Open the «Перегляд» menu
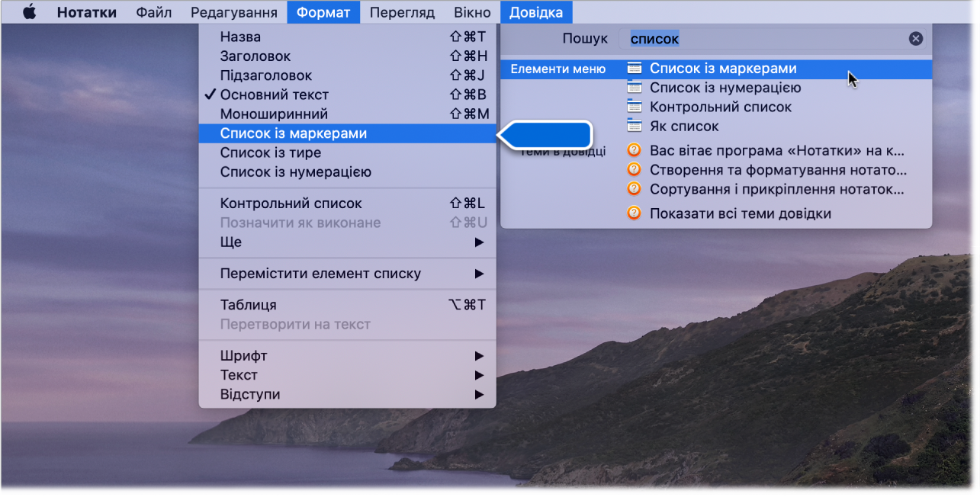The height and width of the screenshot is (497, 980). pos(402,11)
